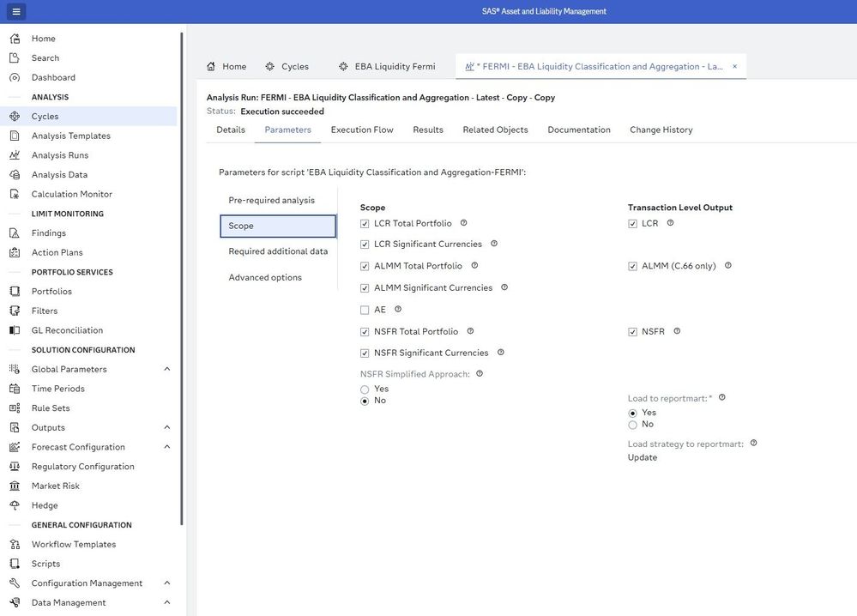Click the Scripts icon
Screen dimensions: 857x616
click(x=15, y=564)
